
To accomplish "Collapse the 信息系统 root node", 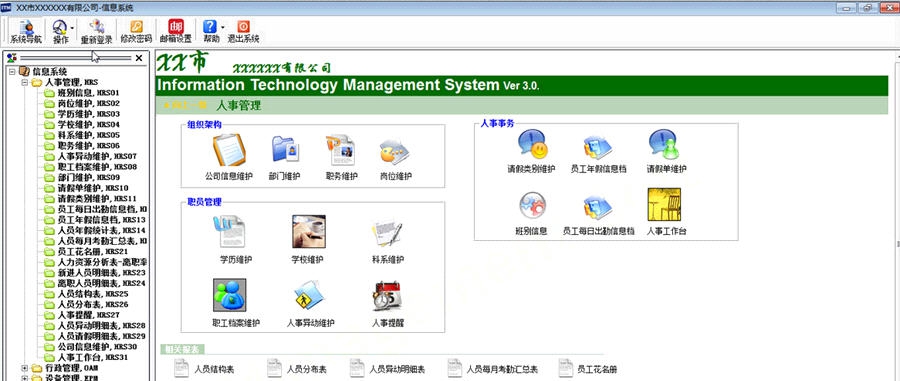I will point(12,72).
